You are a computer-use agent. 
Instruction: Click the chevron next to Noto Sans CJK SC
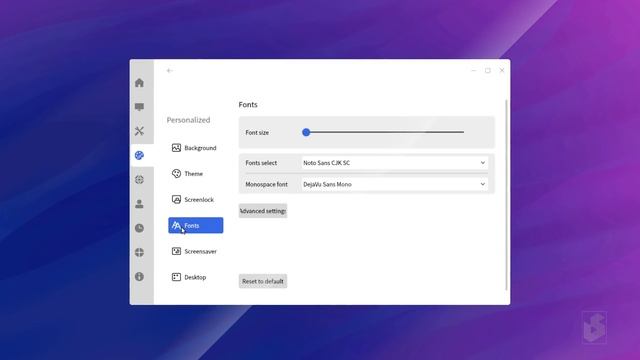[482, 163]
